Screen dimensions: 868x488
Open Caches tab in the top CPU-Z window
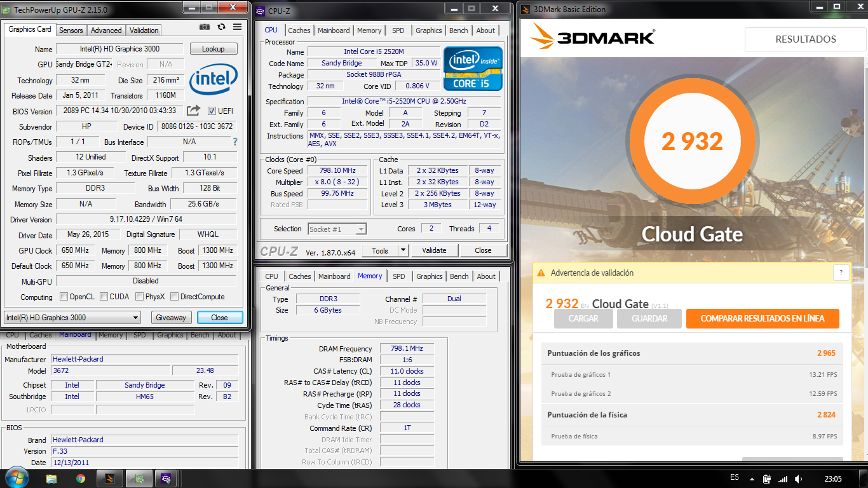click(299, 30)
